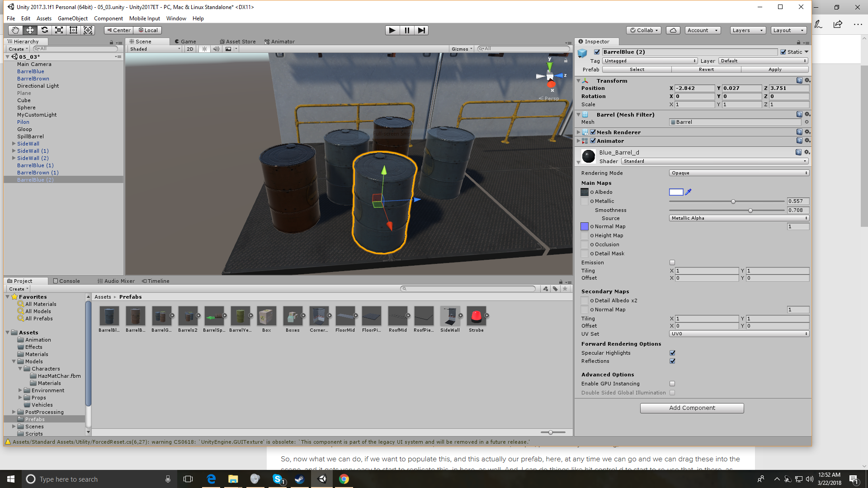
Task: Click the Add Component button
Action: coord(692,408)
